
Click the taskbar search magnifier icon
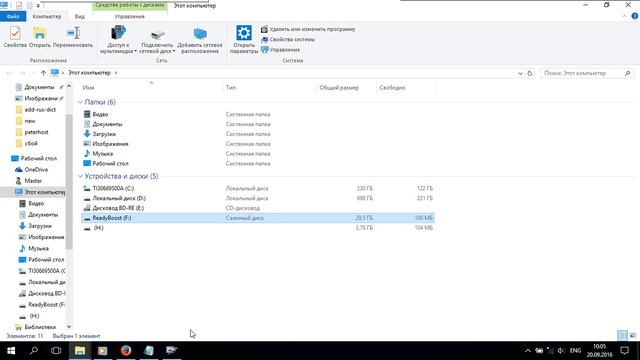point(34,351)
